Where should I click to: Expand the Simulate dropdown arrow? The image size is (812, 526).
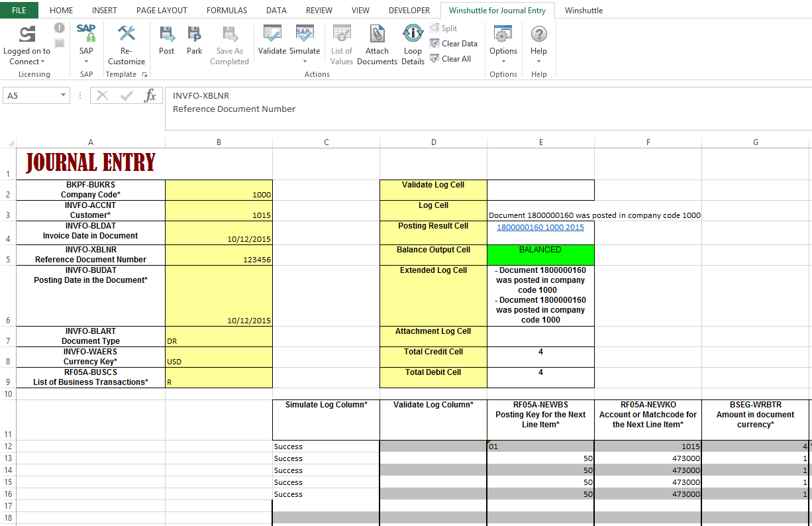(x=305, y=62)
